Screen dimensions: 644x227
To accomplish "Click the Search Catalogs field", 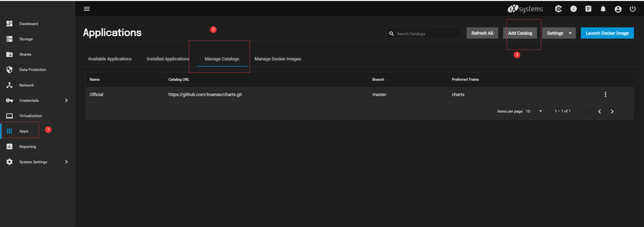I will (x=424, y=33).
